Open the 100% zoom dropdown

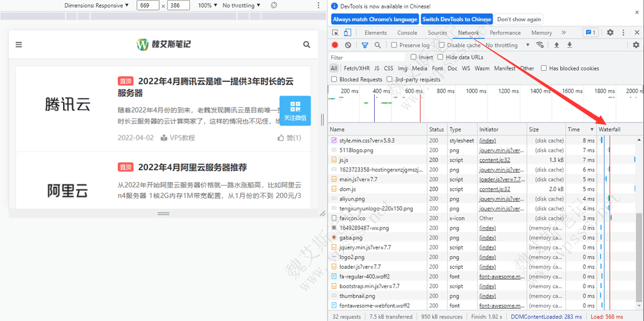(207, 5)
